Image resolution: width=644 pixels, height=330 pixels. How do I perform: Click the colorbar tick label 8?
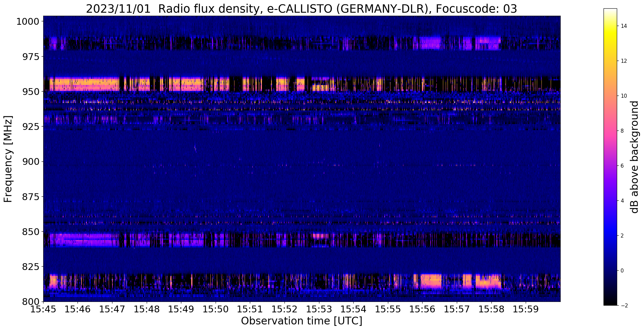point(622,131)
